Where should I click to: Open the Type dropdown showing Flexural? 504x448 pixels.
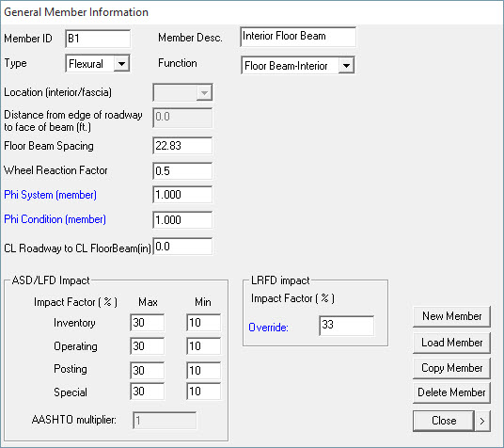121,63
